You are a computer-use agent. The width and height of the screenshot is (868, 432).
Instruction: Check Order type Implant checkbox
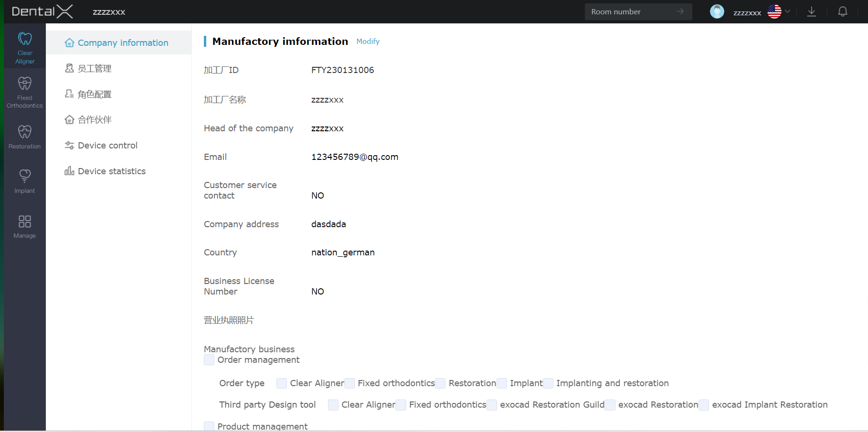501,383
